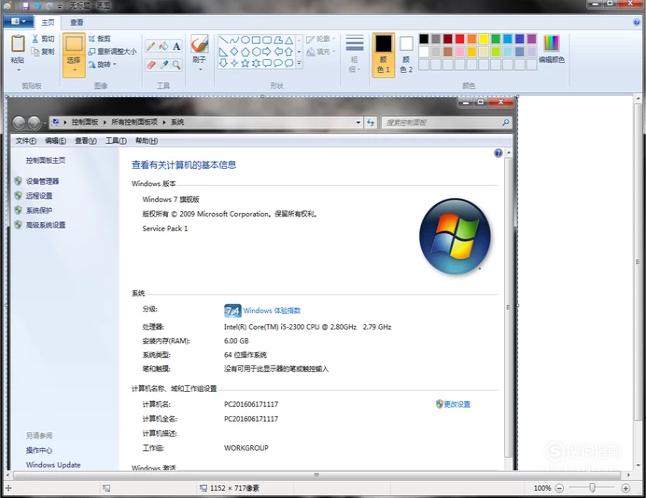This screenshot has height=498, width=646.
Task: Choose the Hexagon shape
Action: [x=256, y=52]
